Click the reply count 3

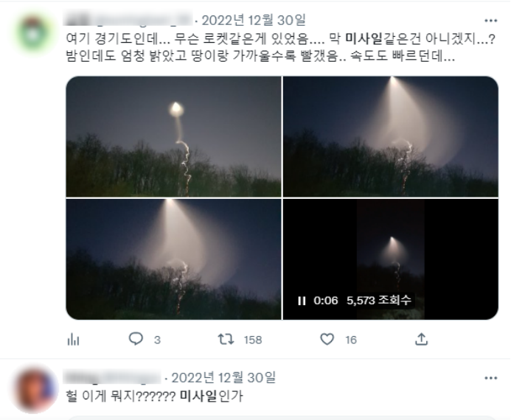coord(157,340)
